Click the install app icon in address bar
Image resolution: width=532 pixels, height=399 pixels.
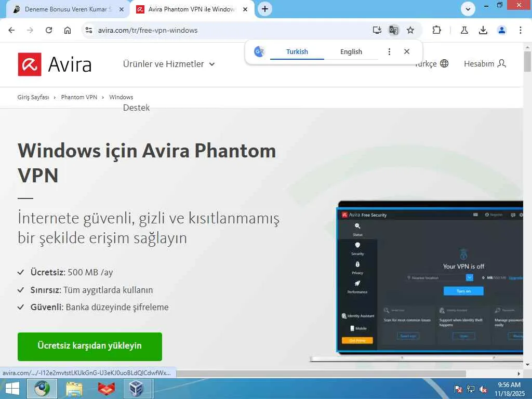tap(377, 30)
